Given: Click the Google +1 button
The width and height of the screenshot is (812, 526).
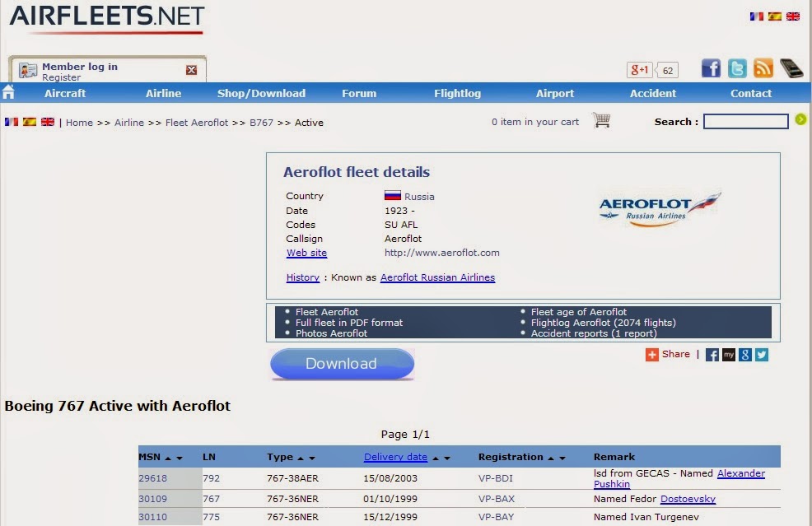Looking at the screenshot, I should (x=640, y=70).
